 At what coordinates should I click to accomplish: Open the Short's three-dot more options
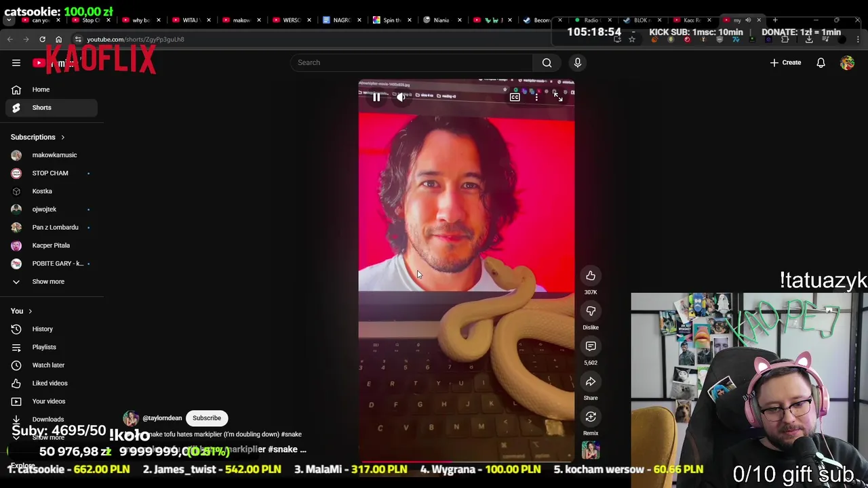536,97
